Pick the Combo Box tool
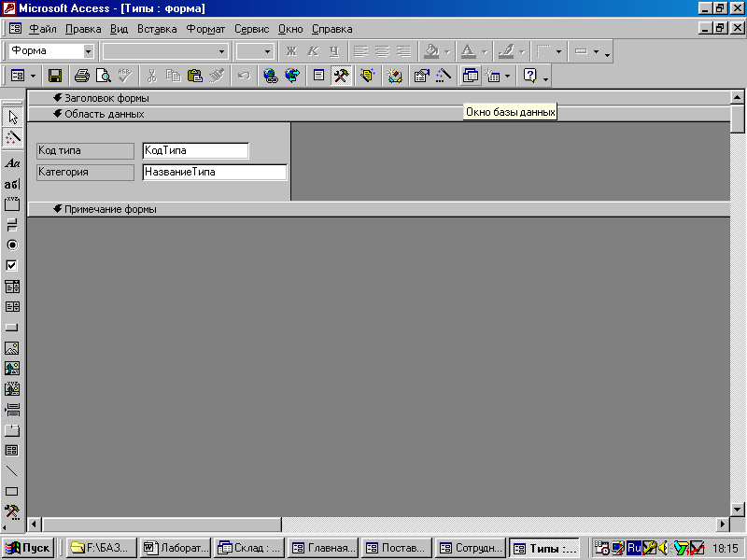747x560 pixels. coord(12,287)
